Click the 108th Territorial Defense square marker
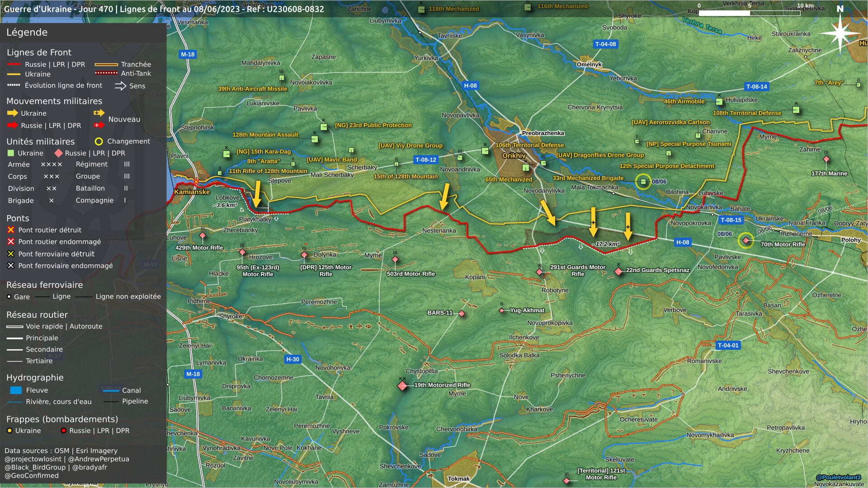The width and height of the screenshot is (868, 488). tap(796, 110)
